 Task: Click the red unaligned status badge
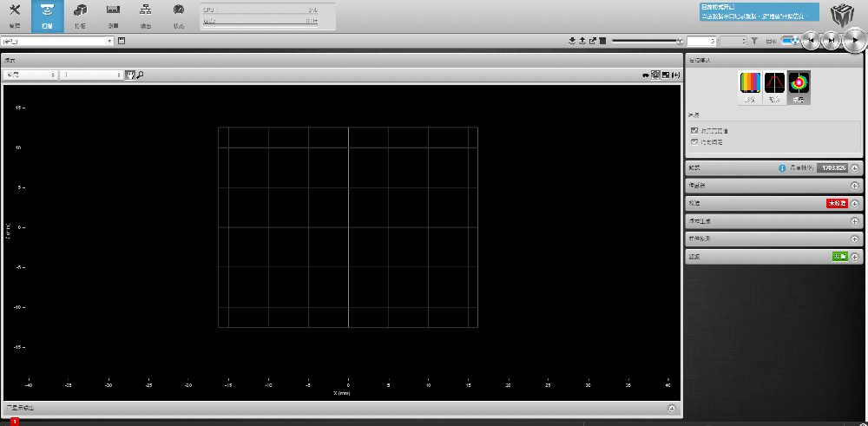(837, 204)
